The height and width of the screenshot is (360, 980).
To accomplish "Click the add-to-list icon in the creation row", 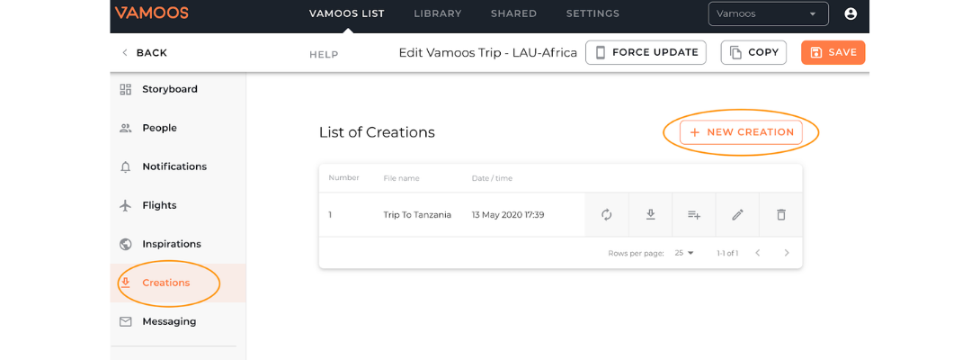I will point(694,215).
